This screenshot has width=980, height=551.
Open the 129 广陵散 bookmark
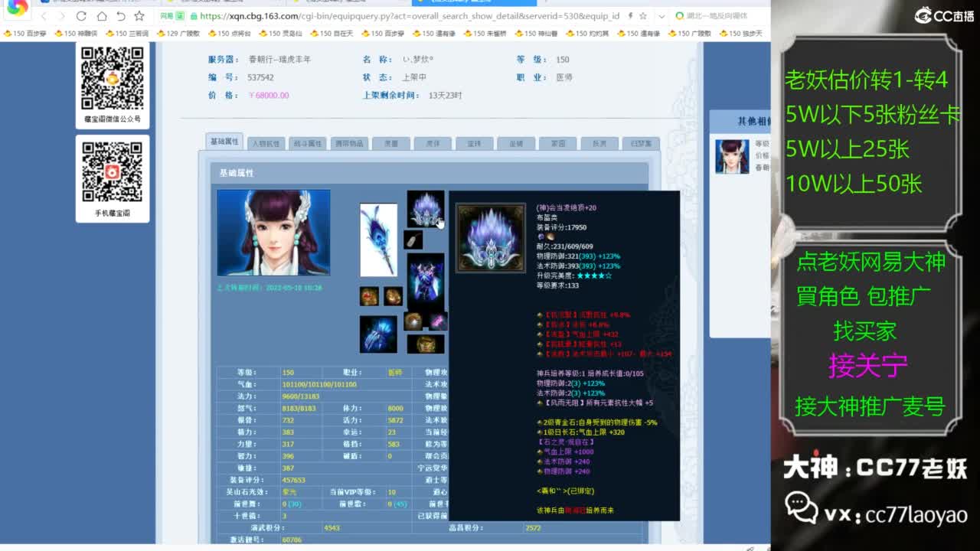(178, 34)
